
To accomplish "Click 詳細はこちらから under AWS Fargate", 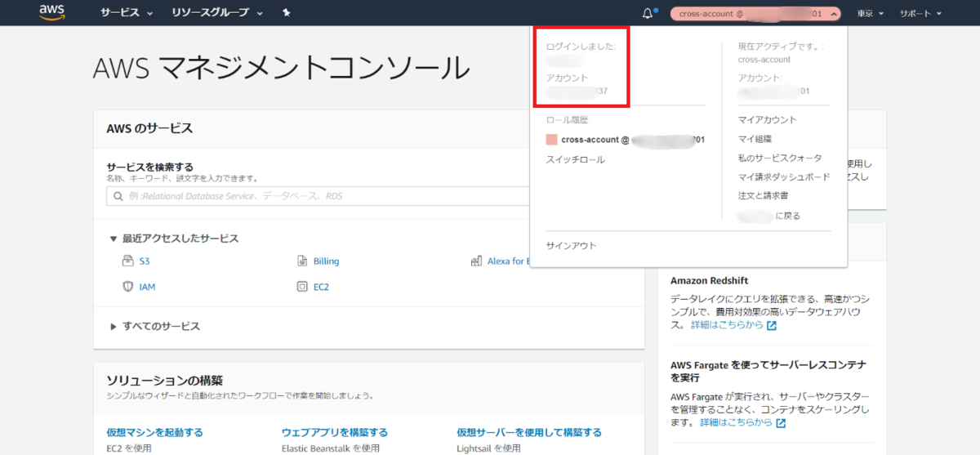I will pos(736,423).
